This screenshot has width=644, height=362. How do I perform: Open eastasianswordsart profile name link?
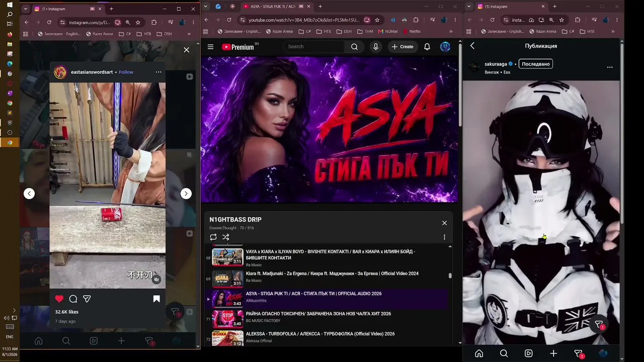(x=92, y=72)
